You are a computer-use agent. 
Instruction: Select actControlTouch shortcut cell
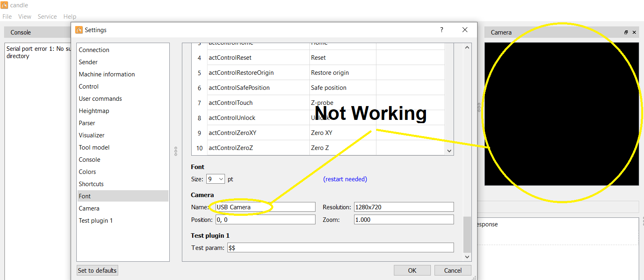[258, 103]
